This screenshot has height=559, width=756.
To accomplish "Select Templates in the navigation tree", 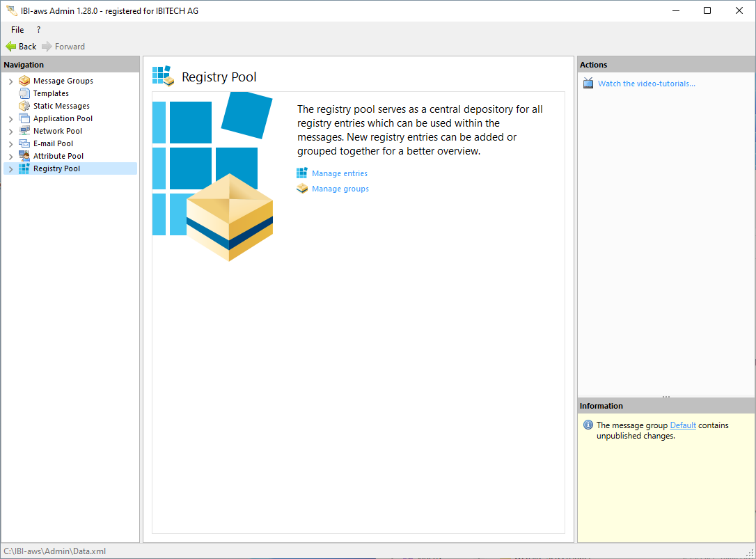I will (x=51, y=93).
